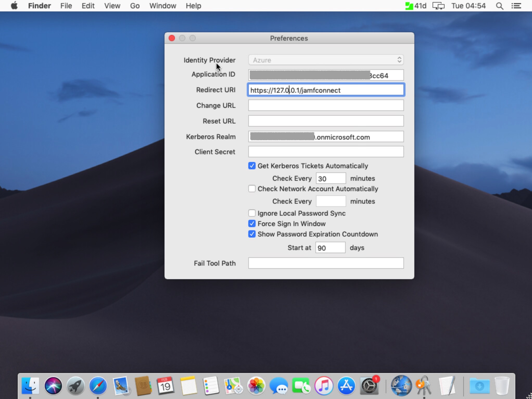Open Safari from the Dock

[98, 386]
